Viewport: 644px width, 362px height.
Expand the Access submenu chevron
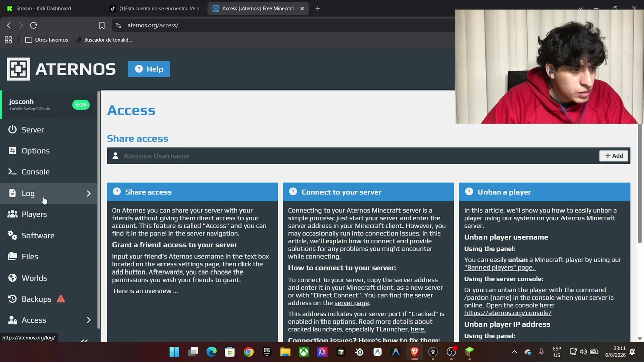coord(89,320)
